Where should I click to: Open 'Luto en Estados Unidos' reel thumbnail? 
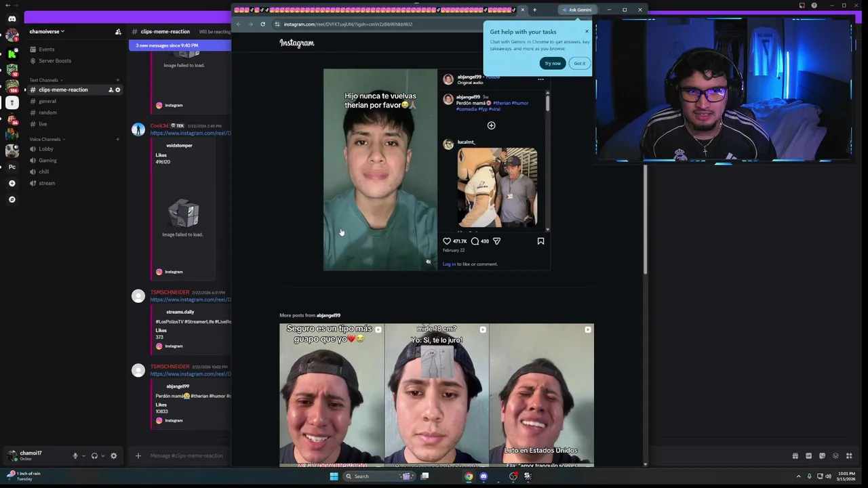[541, 395]
